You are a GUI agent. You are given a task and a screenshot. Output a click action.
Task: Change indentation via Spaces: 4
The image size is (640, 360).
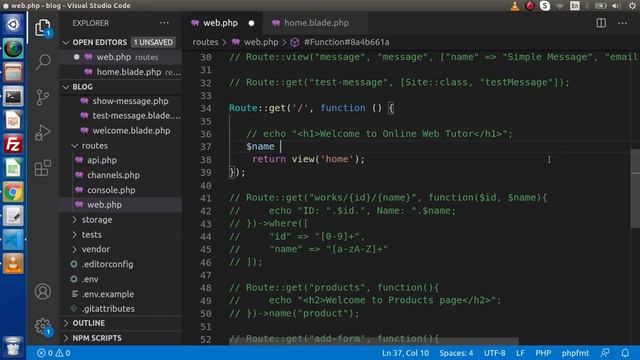click(456, 353)
